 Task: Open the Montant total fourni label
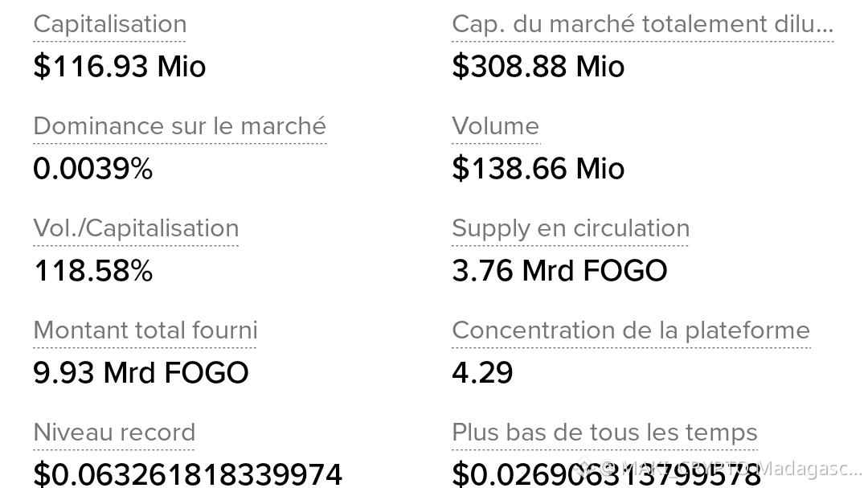tap(145, 330)
